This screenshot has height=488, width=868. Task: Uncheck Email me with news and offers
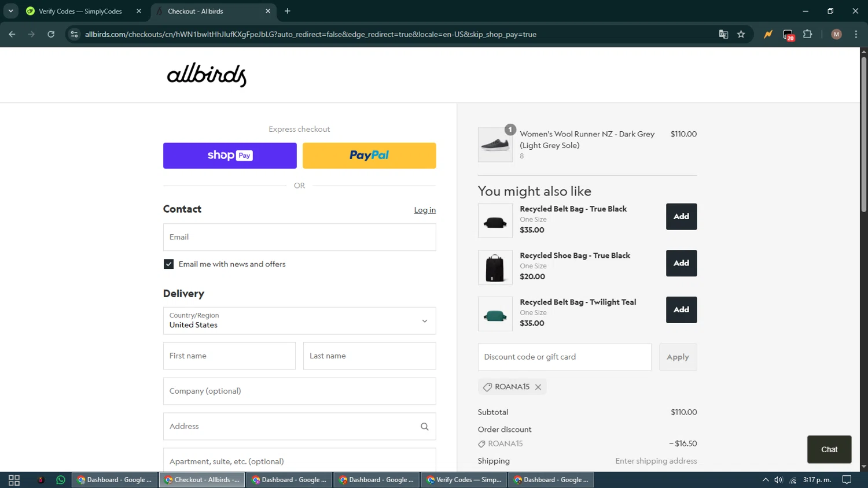[x=168, y=264]
